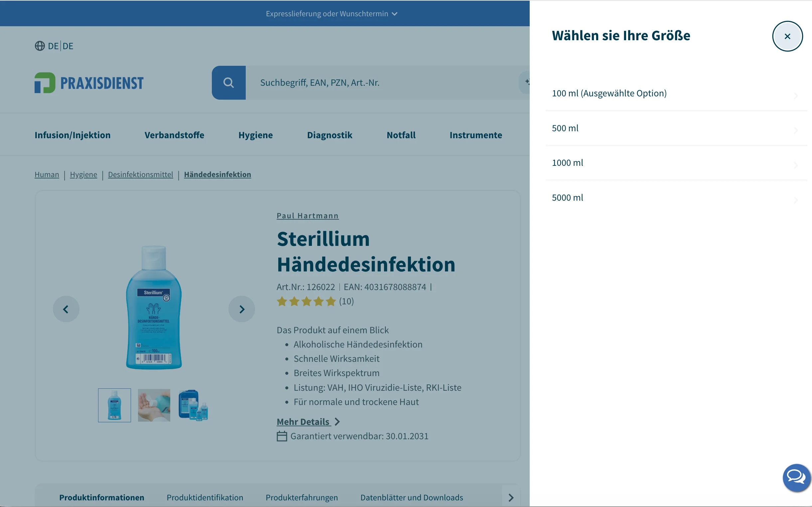Open Infusion/Injektion menu
Screen dimensions: 812x507
[x=72, y=135]
